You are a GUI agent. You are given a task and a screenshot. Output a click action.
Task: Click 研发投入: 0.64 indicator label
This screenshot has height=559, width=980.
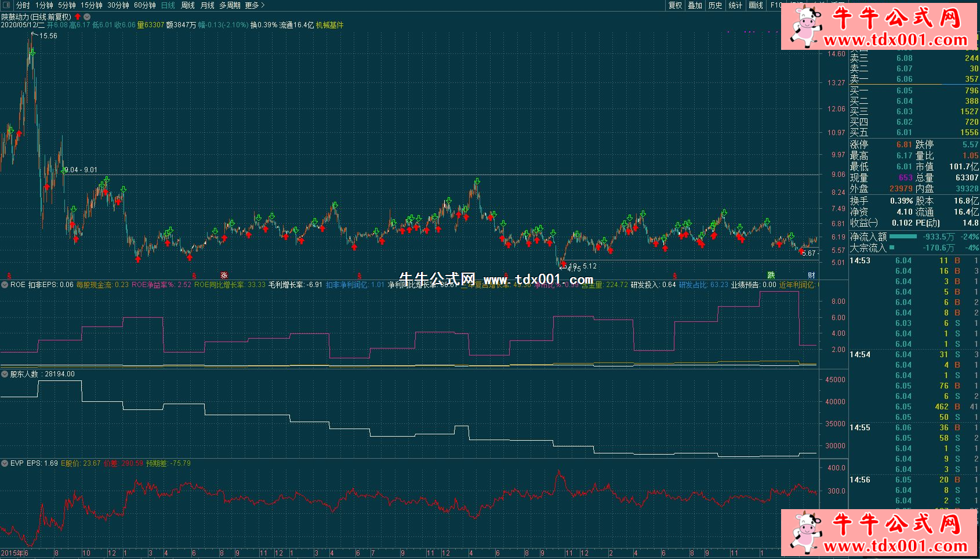[653, 285]
